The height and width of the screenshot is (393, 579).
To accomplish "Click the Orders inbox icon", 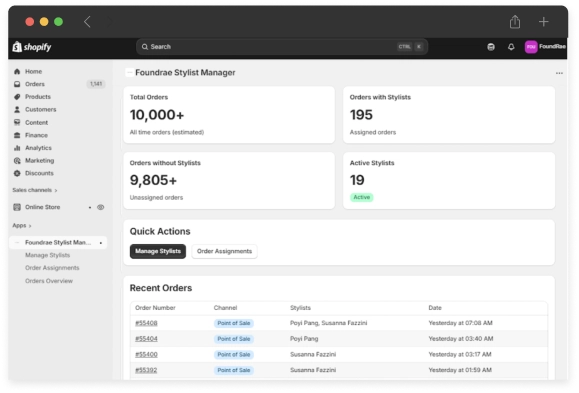I will coord(17,84).
